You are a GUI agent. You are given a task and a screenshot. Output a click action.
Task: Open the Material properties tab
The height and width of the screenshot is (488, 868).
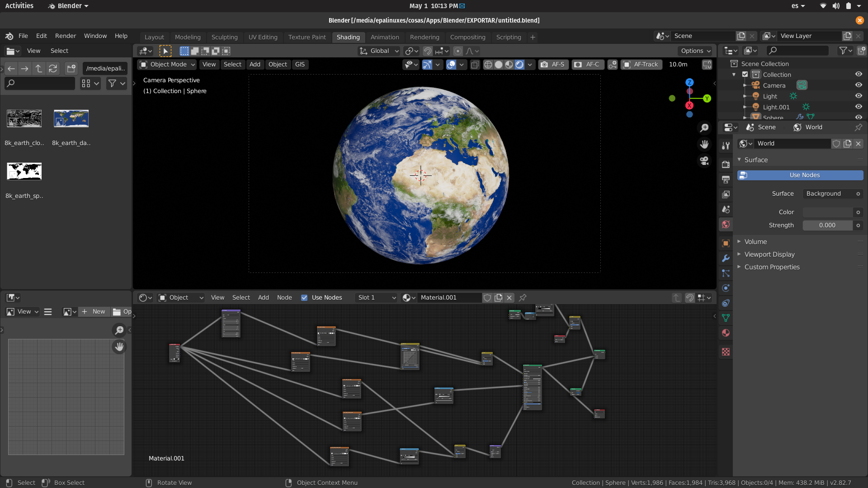pos(726,333)
